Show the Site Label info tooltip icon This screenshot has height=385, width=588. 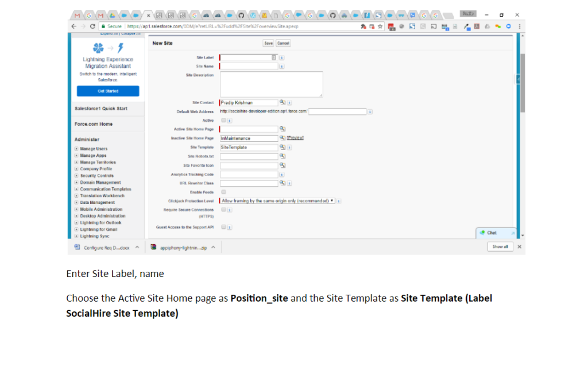[x=281, y=58]
